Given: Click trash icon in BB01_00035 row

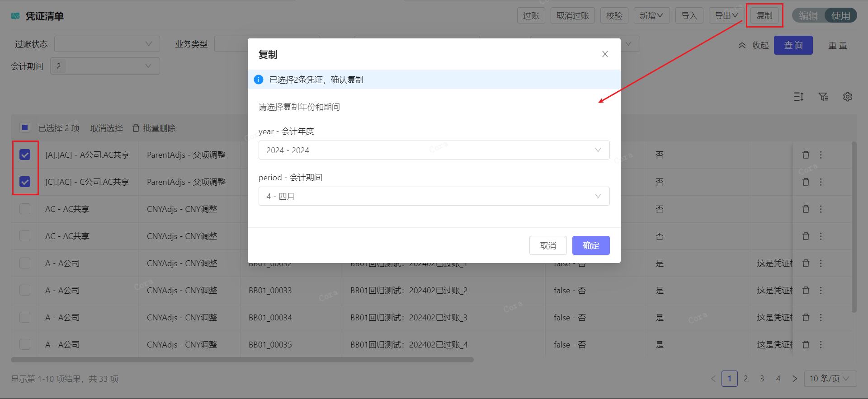Looking at the screenshot, I should click(x=806, y=345).
